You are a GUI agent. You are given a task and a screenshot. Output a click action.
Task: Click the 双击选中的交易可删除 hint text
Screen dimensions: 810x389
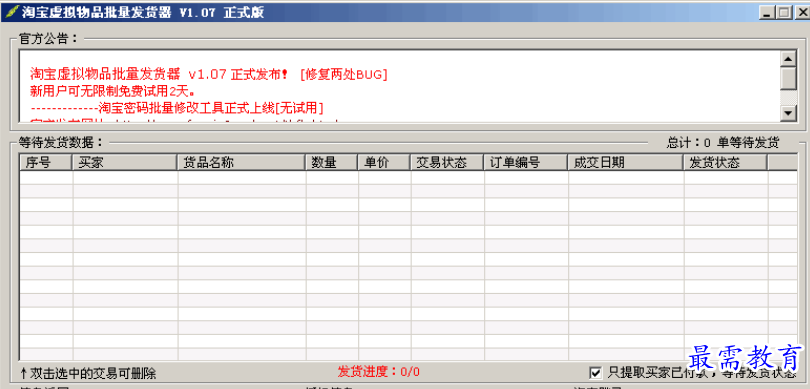(x=88, y=372)
